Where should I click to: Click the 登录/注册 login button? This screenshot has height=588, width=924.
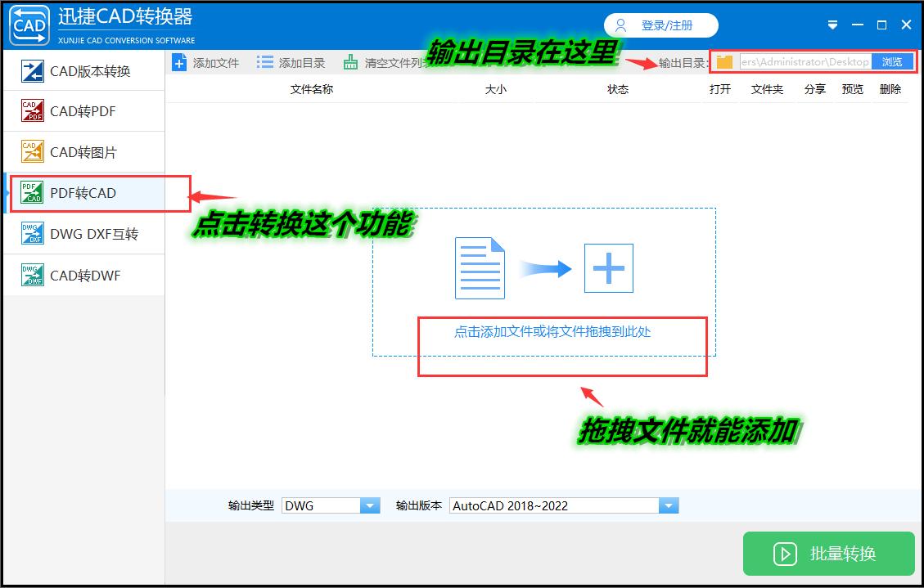(661, 25)
